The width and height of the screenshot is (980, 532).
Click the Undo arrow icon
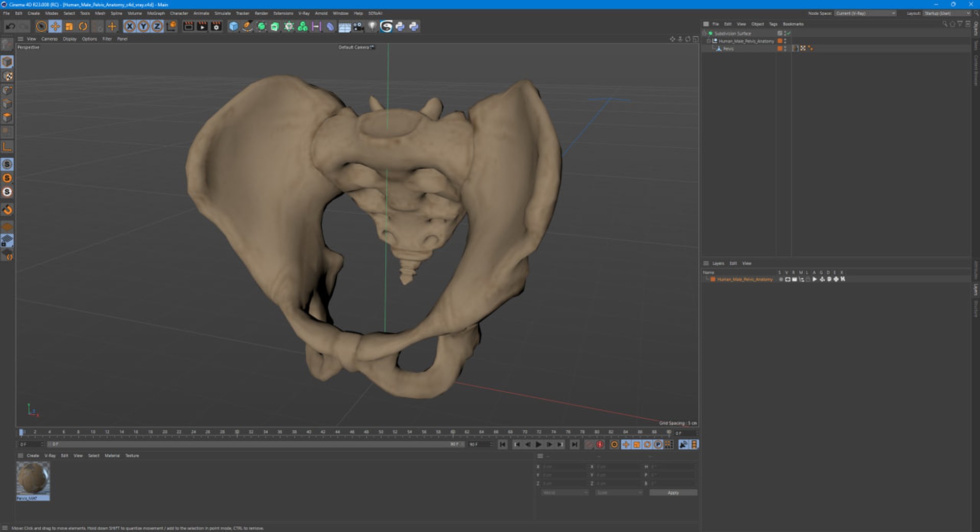click(10, 27)
